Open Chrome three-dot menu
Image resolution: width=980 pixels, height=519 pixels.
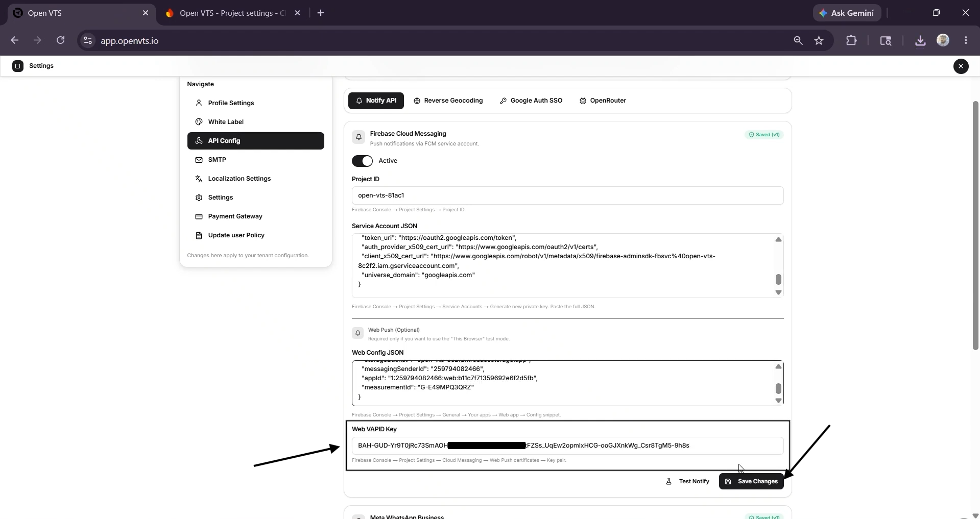966,41
